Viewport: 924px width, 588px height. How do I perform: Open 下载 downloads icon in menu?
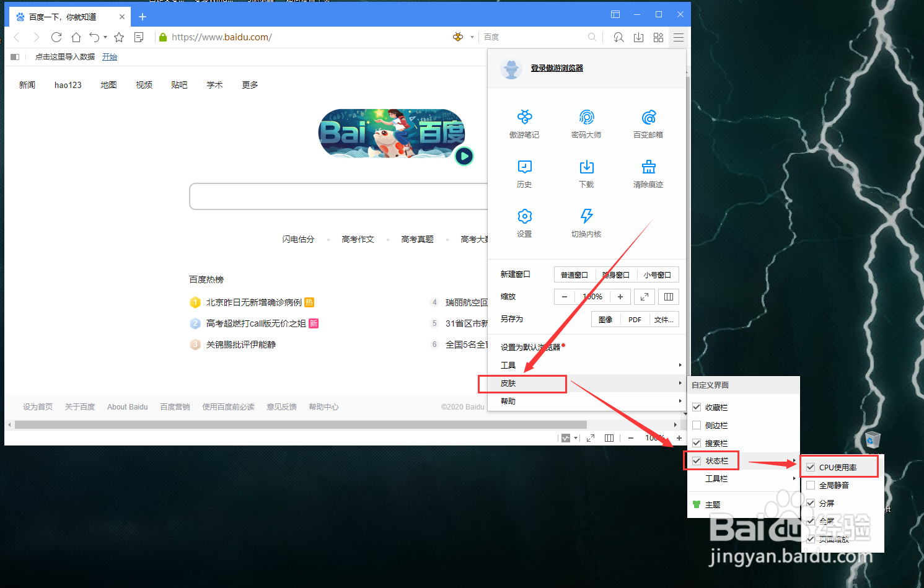[x=586, y=167]
